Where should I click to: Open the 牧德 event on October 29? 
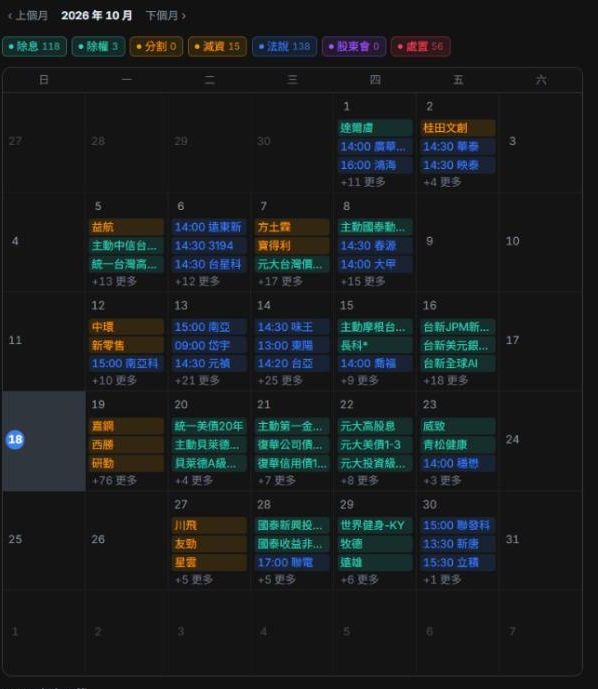pyautogui.click(x=375, y=544)
